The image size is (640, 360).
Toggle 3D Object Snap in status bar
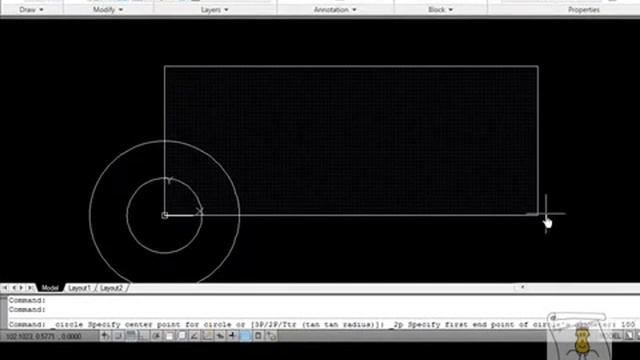click(182, 336)
